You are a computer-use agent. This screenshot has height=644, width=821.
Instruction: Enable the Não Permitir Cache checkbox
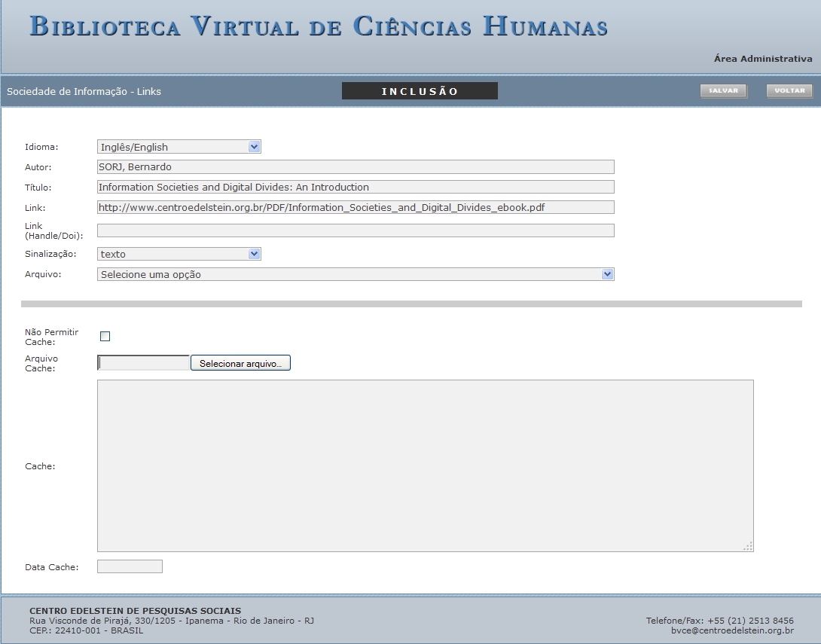(105, 337)
